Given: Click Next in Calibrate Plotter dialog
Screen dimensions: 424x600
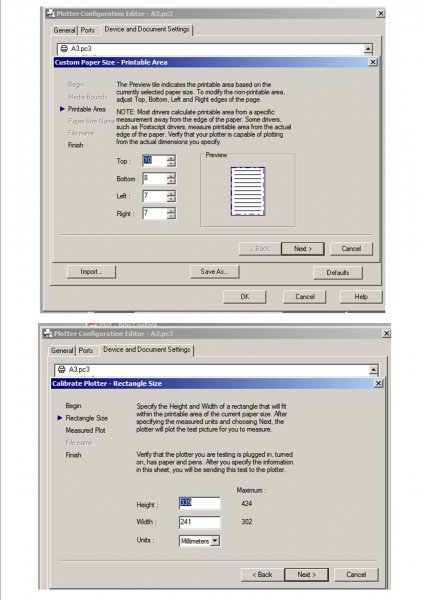Looking at the screenshot, I should 306,574.
